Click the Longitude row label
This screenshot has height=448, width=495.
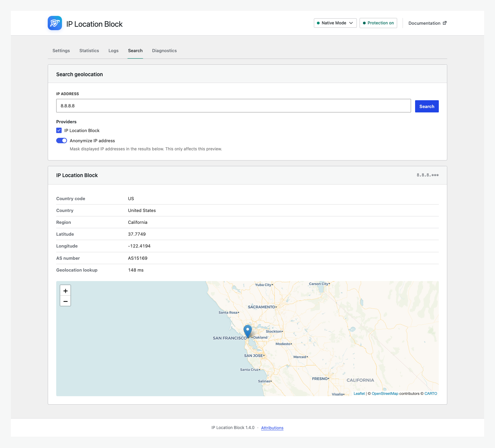(x=67, y=246)
